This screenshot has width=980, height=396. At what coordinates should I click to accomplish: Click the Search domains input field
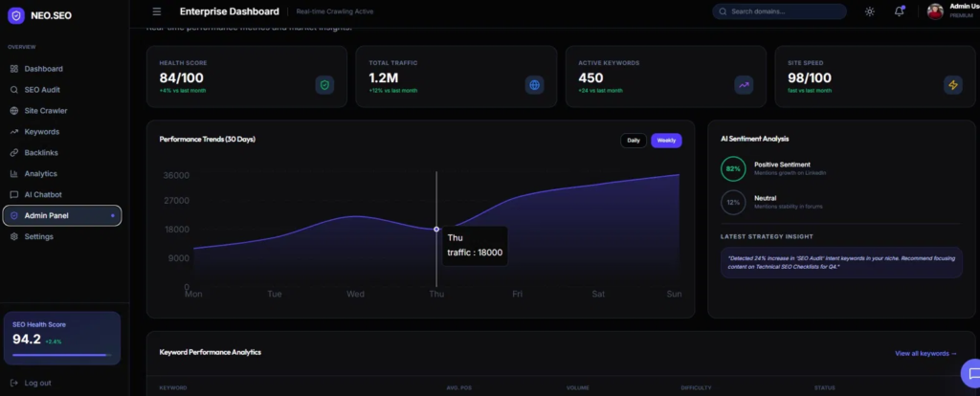pyautogui.click(x=779, y=11)
